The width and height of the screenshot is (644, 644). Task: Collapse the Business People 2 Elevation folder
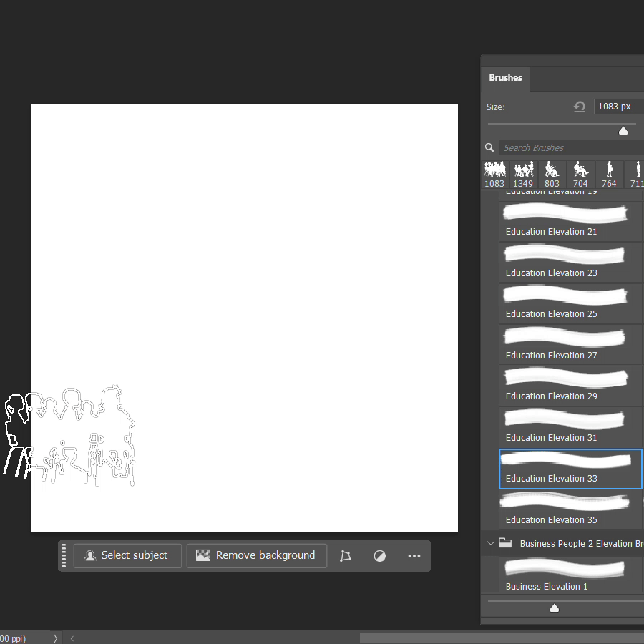(491, 543)
